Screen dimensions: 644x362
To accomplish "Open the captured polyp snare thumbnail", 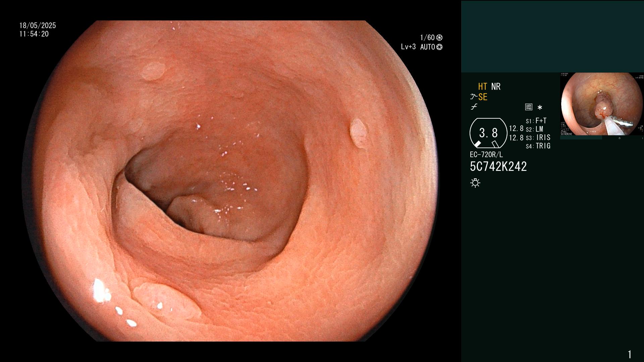I will (602, 104).
